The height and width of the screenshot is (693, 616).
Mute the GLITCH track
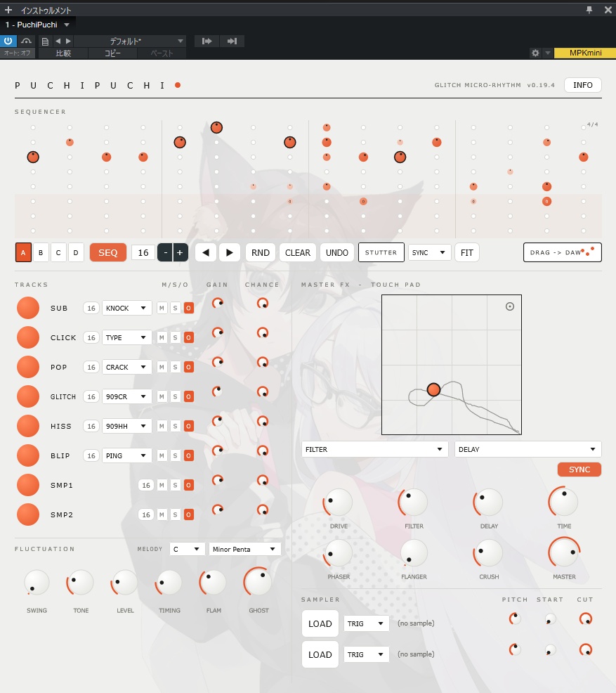(162, 396)
